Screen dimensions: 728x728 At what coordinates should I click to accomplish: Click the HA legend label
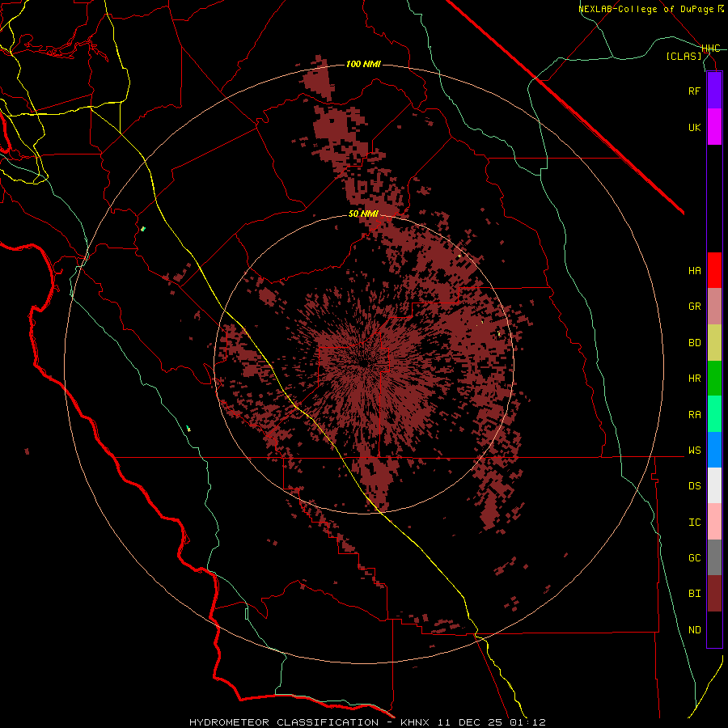695,270
